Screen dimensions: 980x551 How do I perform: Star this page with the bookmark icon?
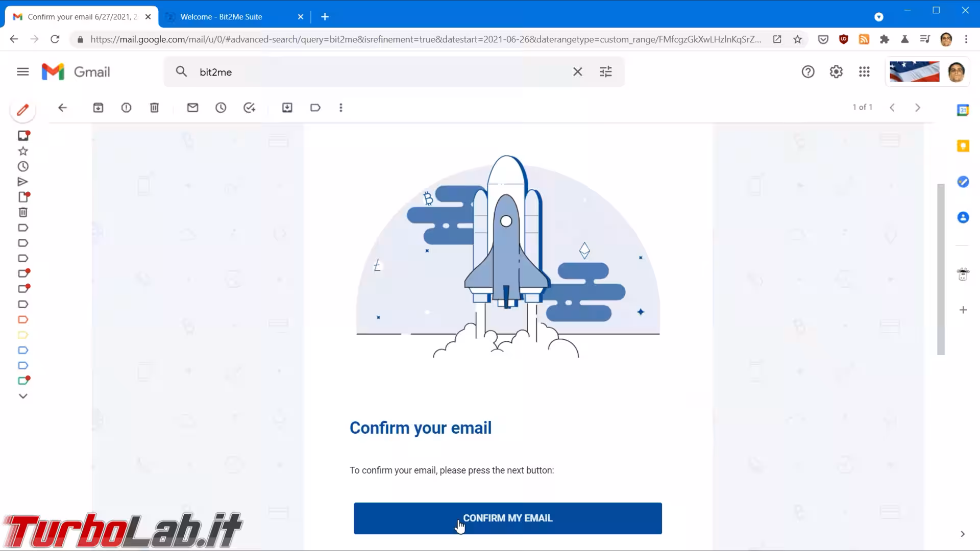click(x=797, y=39)
